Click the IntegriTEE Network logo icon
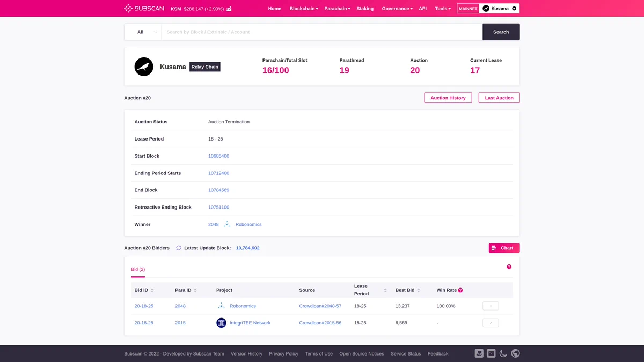The height and width of the screenshot is (362, 644). (x=221, y=323)
